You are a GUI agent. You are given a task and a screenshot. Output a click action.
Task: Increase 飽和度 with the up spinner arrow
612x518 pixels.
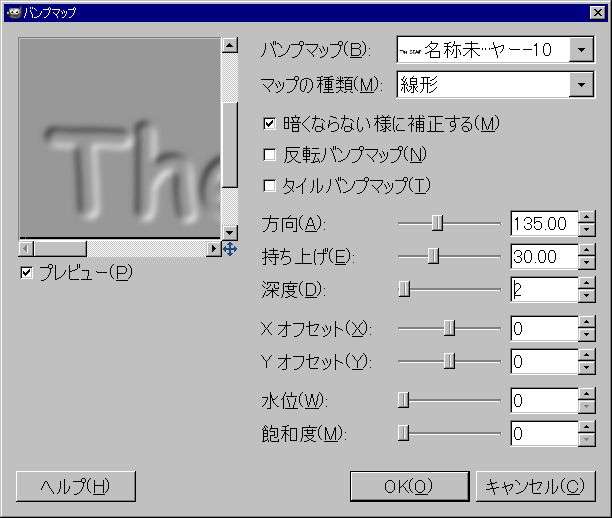[x=587, y=427]
